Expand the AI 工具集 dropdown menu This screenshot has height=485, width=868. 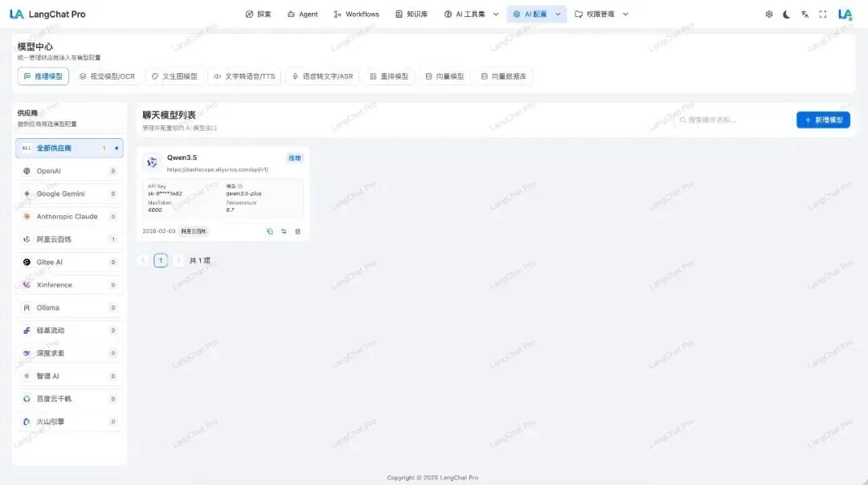(471, 14)
